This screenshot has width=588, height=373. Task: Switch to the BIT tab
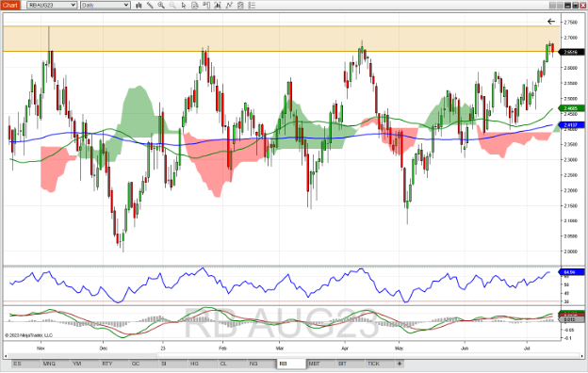click(x=351, y=364)
